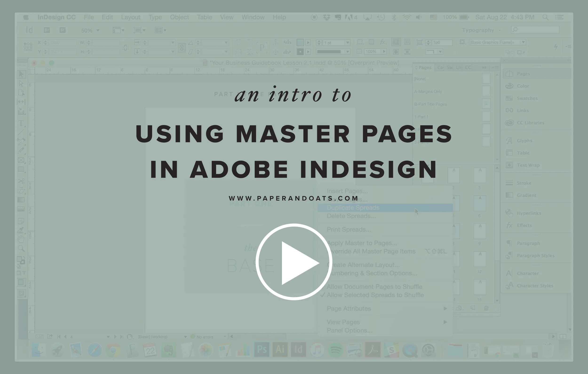The width and height of the screenshot is (588, 374).
Task: Swap fill and stroke in toolbox
Action: pos(24,257)
